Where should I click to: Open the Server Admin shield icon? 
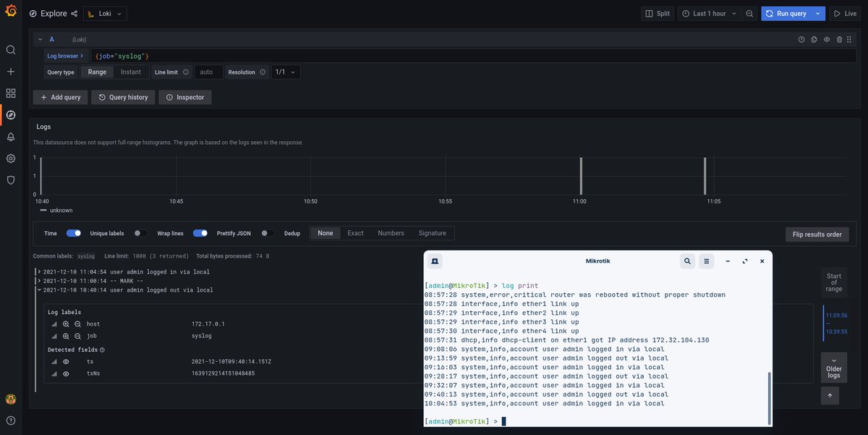10,180
